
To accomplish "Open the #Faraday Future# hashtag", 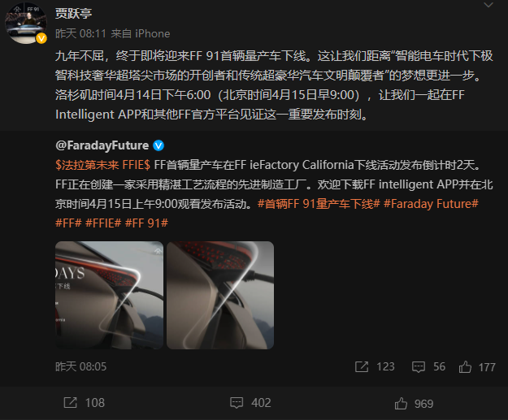I will click(x=431, y=204).
